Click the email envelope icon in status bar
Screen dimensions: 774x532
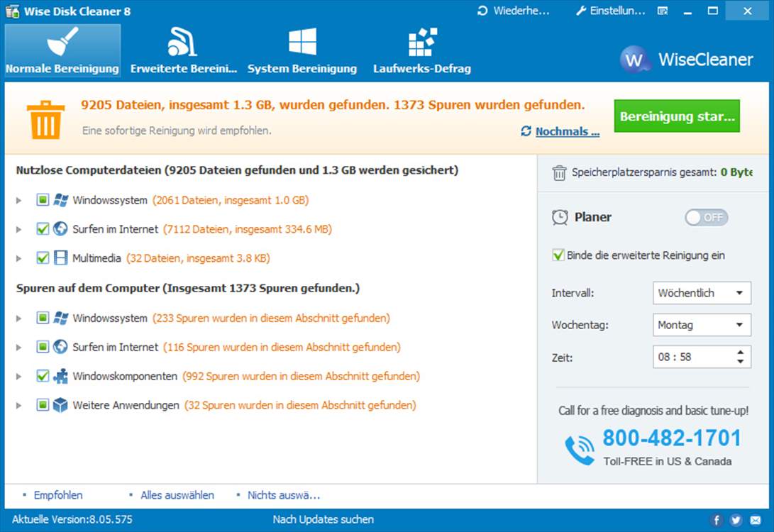[x=756, y=520]
